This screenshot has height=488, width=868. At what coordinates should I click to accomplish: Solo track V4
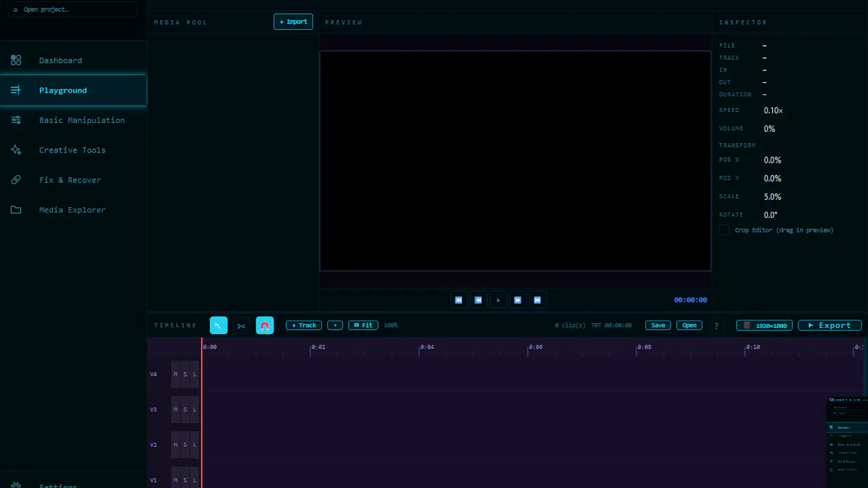coord(185,374)
